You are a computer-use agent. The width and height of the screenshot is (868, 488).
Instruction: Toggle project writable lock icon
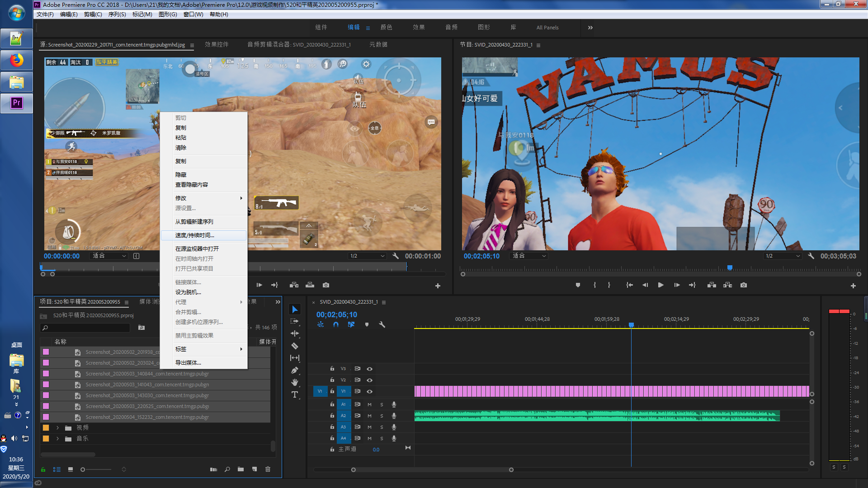[x=43, y=469]
